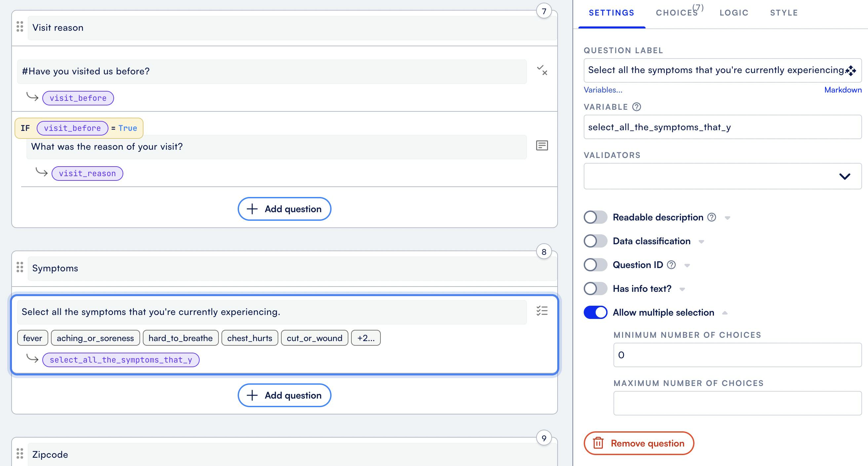Viewport: 868px width, 466px height.
Task: Click the visit_reason variable pill
Action: [x=87, y=174]
